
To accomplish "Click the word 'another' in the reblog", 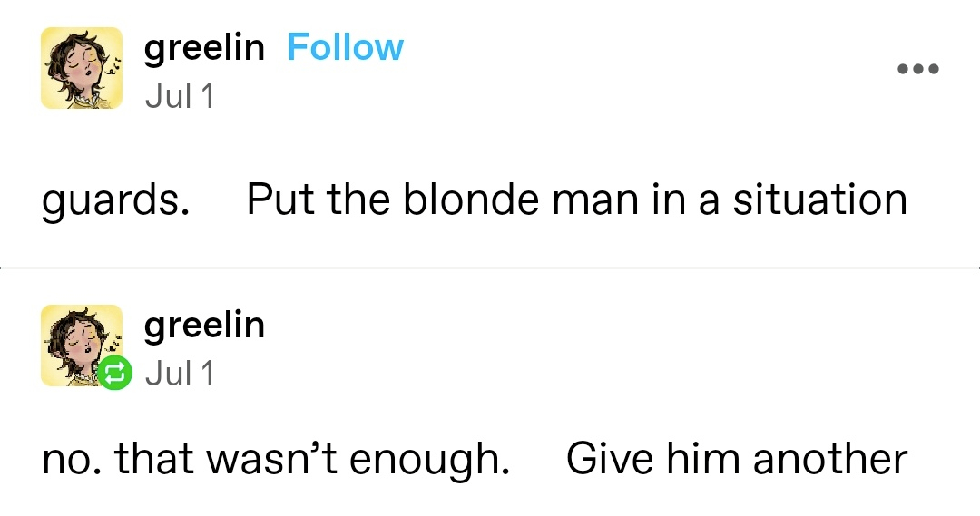I will coord(830,459).
